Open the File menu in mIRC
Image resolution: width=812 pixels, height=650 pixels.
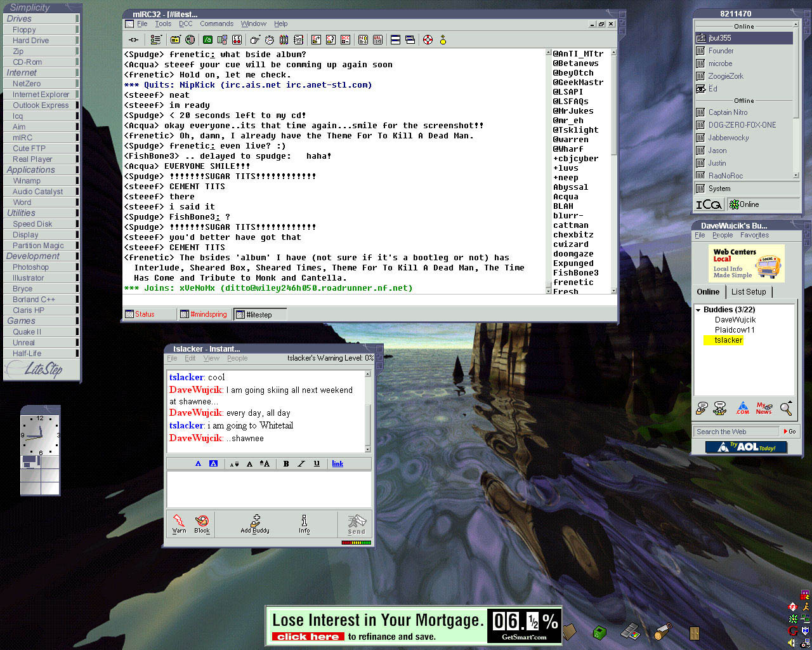(x=142, y=23)
